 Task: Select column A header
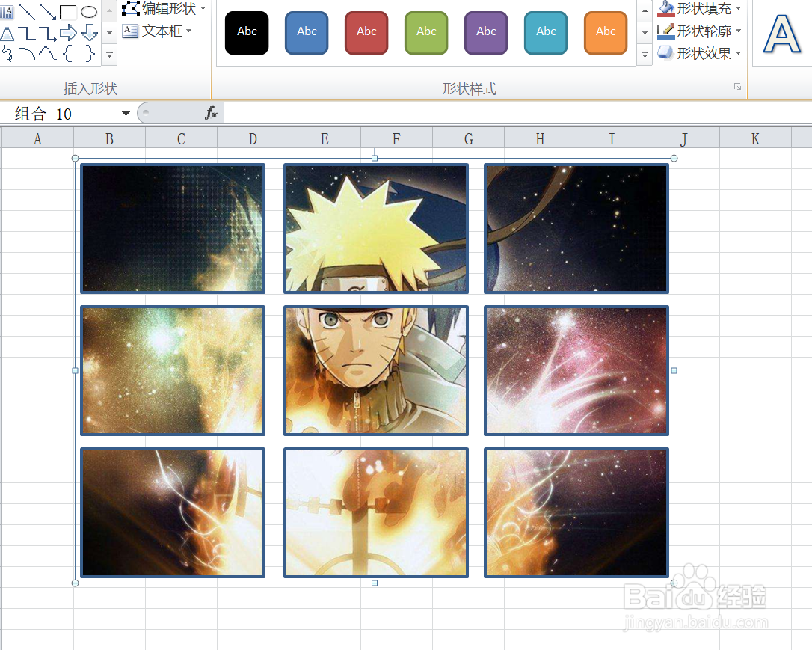[x=37, y=139]
